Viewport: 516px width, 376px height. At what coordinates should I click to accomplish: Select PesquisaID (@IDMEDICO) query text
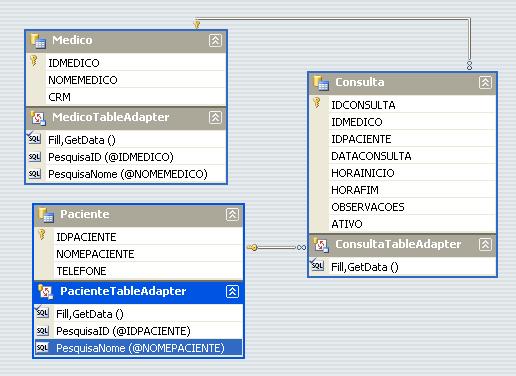pos(111,157)
